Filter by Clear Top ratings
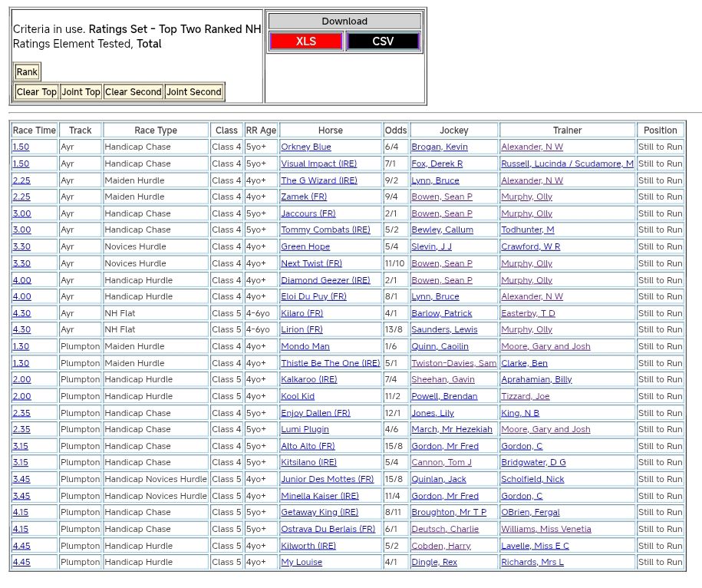This screenshot has width=702, height=588. pos(37,92)
